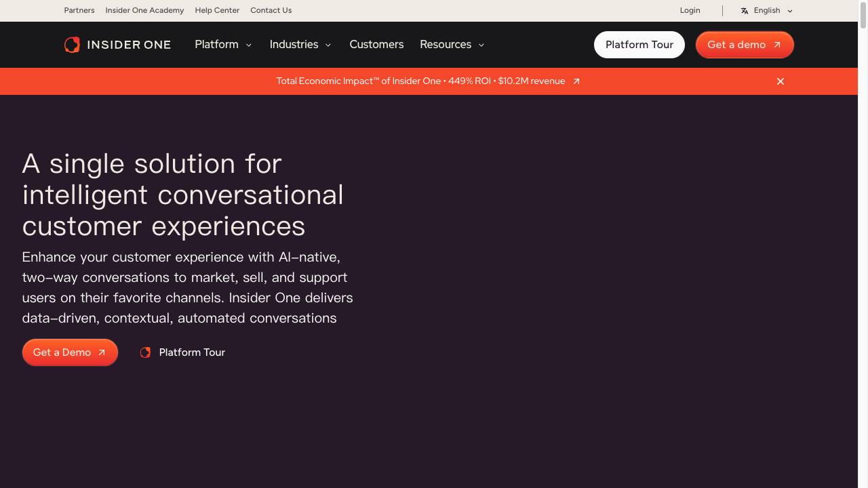Click the headline 'A single solution for intelligent conversational customer experiences'
The width and height of the screenshot is (868, 488).
tap(183, 195)
